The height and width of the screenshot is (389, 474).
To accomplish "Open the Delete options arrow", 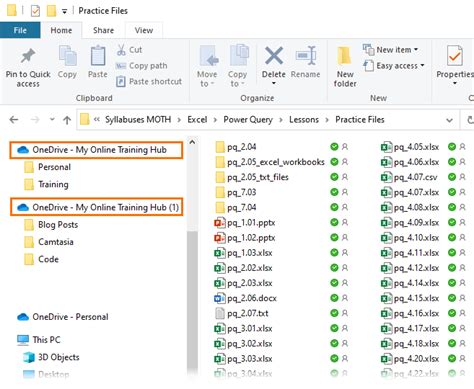I will coord(274,83).
